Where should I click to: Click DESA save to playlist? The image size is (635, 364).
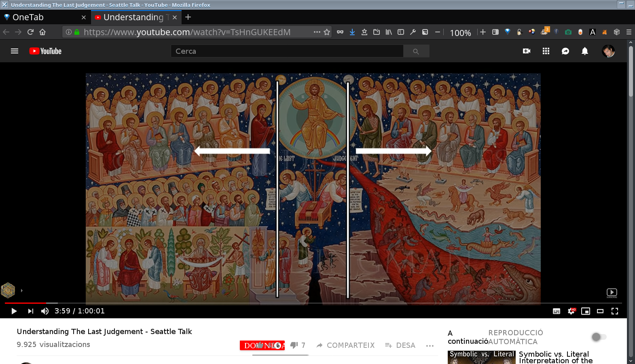400,345
